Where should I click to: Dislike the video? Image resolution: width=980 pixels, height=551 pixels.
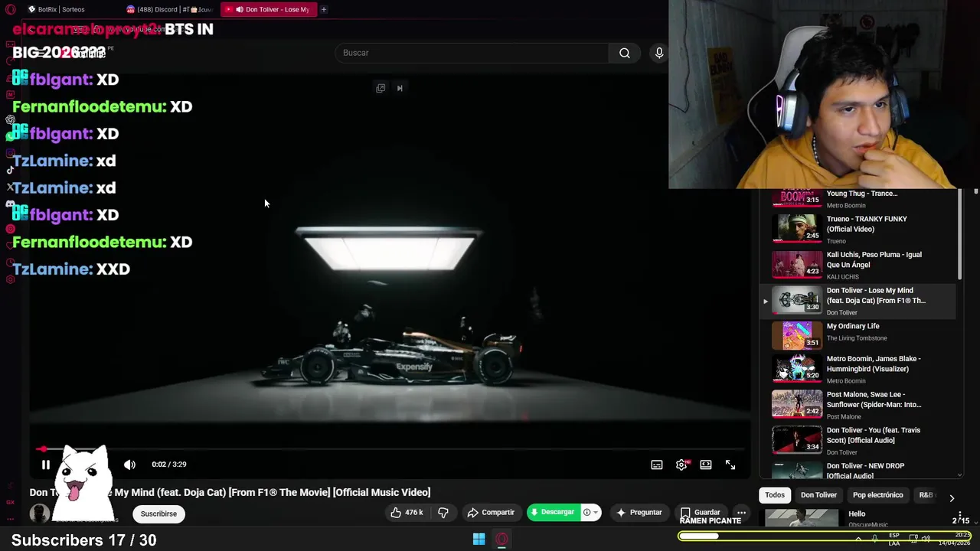pos(443,513)
